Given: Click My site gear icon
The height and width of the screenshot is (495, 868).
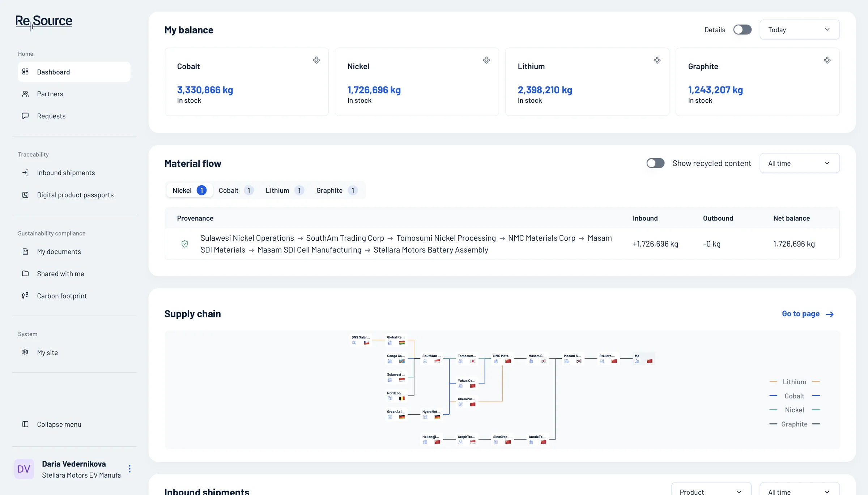Looking at the screenshot, I should [25, 352].
